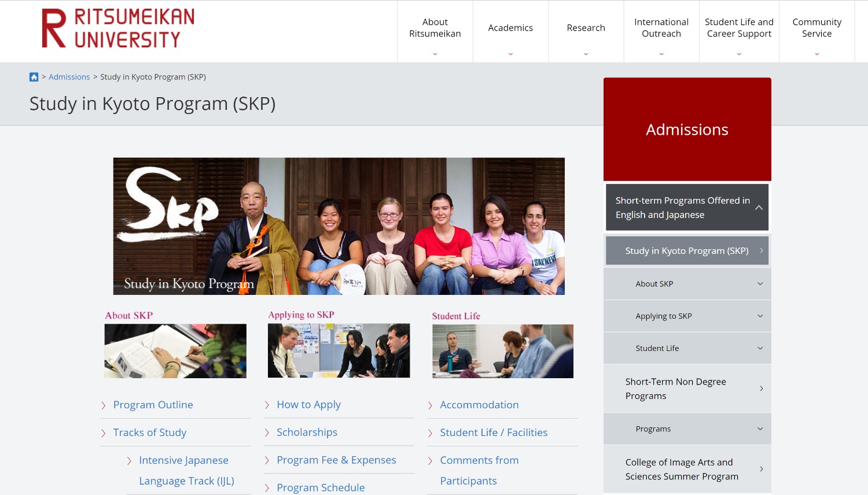This screenshot has width=868, height=495.
Task: Open the Research menu
Action: pos(586,31)
